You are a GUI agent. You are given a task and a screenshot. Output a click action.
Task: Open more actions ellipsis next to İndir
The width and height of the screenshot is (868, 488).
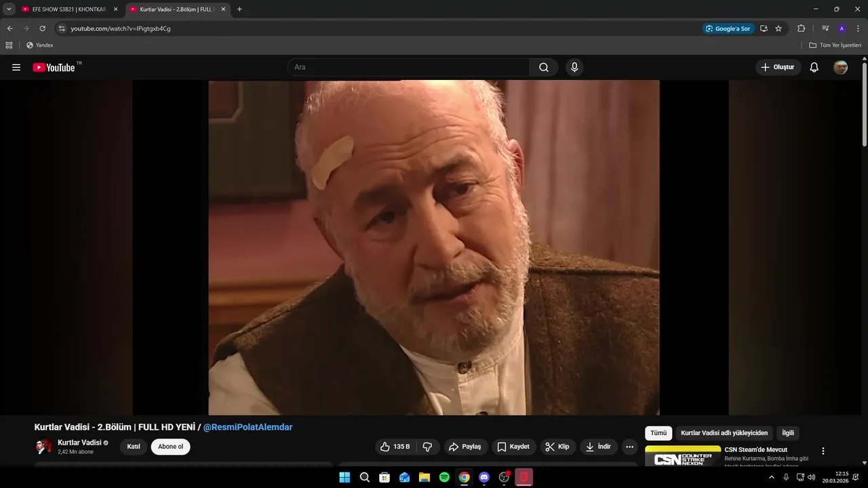[629, 447]
